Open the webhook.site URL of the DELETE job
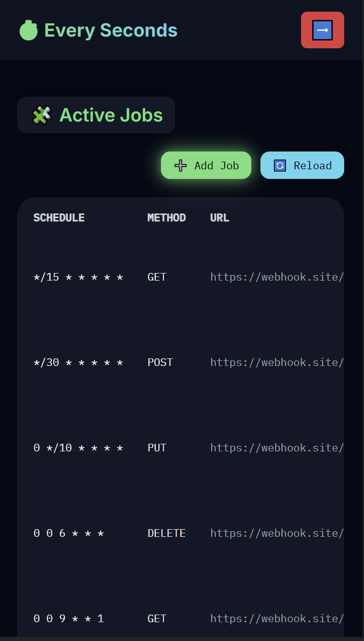The height and width of the screenshot is (641, 364). (277, 533)
